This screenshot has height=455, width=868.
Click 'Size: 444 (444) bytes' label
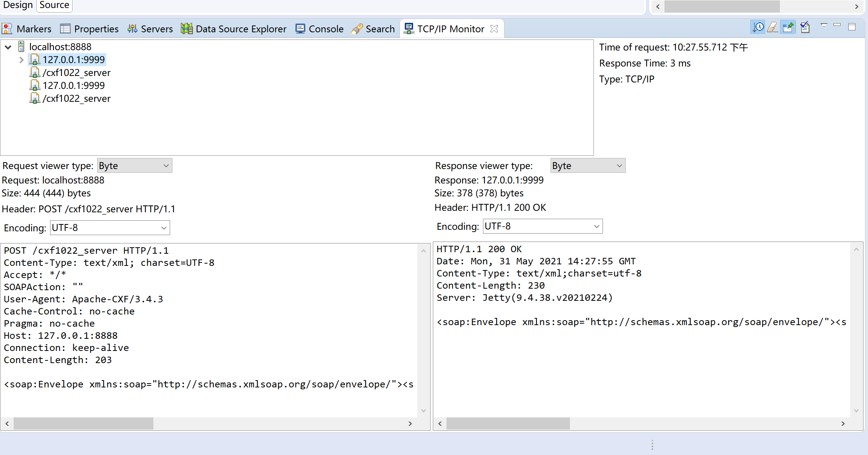[x=46, y=193]
